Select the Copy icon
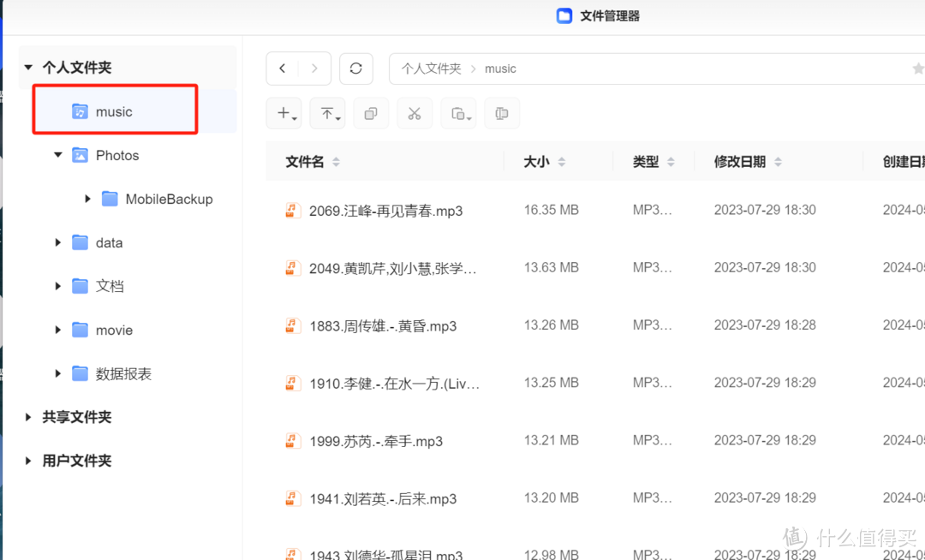925x560 pixels. pyautogui.click(x=371, y=113)
